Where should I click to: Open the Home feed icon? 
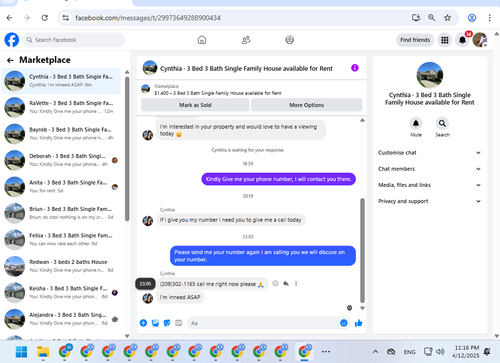point(202,40)
